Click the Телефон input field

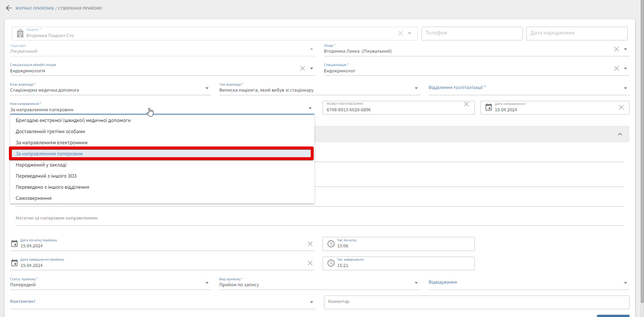(x=471, y=33)
